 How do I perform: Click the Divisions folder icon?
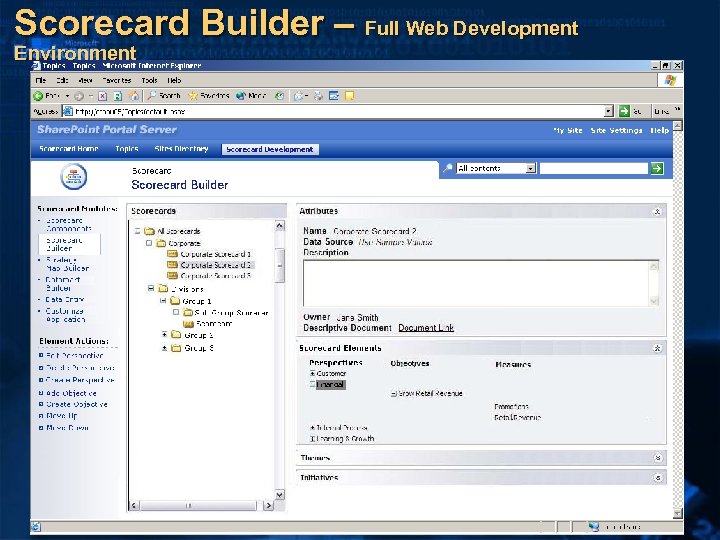point(163,289)
